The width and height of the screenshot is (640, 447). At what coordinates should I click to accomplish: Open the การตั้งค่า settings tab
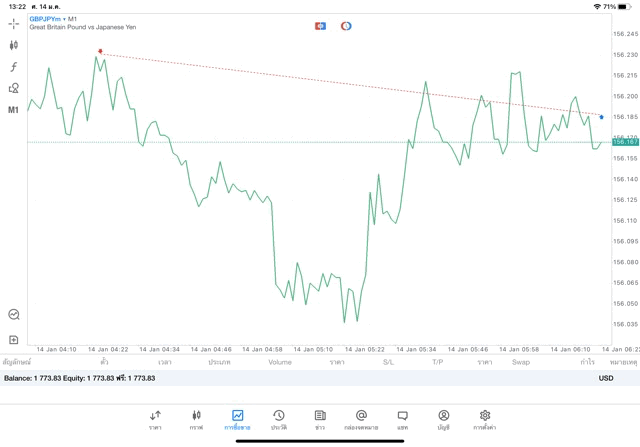[x=485, y=419]
